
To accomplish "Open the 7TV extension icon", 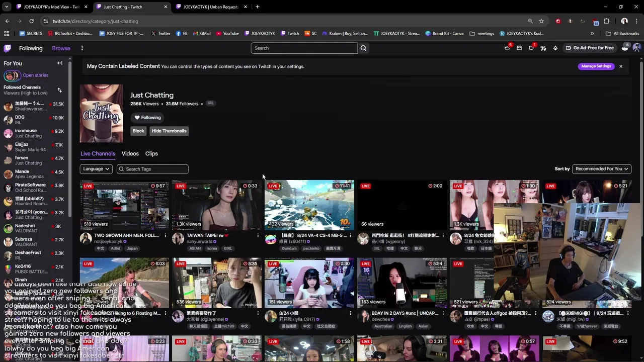I will click(543, 48).
